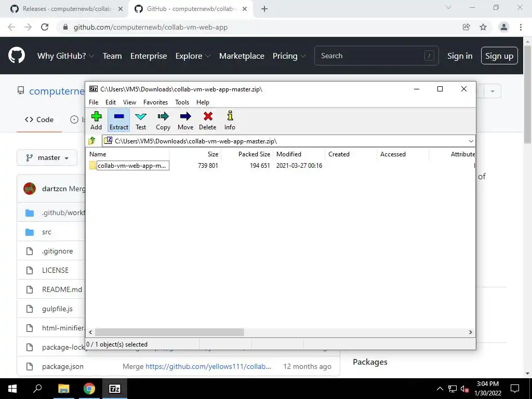Open the Chrome three-dot menu
Image resolution: width=532 pixels, height=399 pixels.
[521, 27]
